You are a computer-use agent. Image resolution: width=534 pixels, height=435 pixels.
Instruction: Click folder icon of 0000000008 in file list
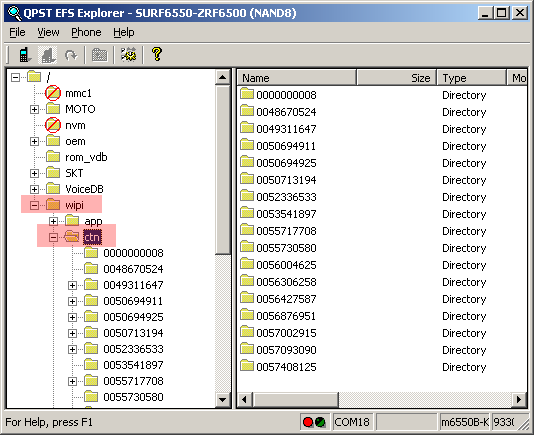click(x=247, y=94)
